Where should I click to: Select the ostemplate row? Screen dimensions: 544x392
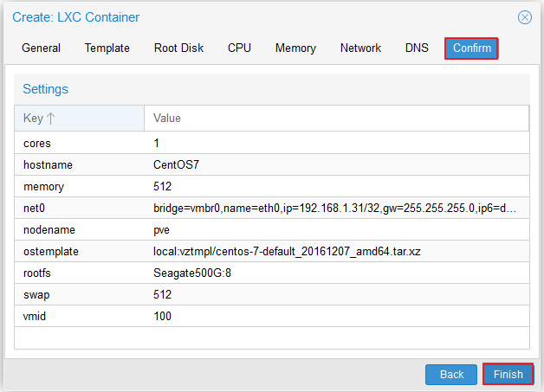pos(272,251)
